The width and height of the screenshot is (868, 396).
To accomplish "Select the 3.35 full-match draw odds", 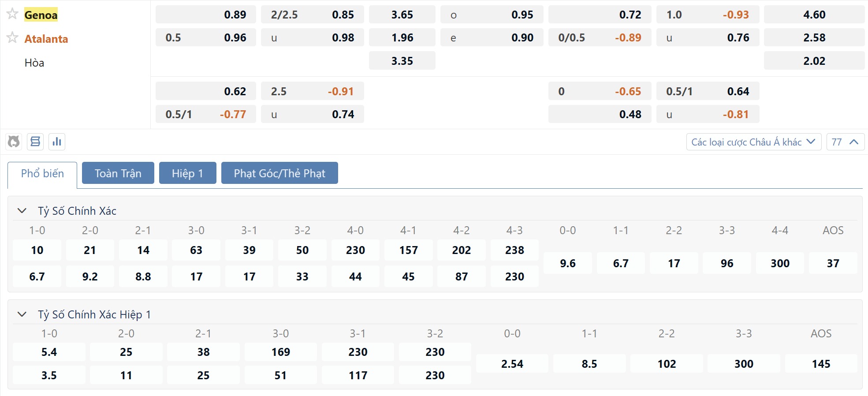I will [x=402, y=61].
